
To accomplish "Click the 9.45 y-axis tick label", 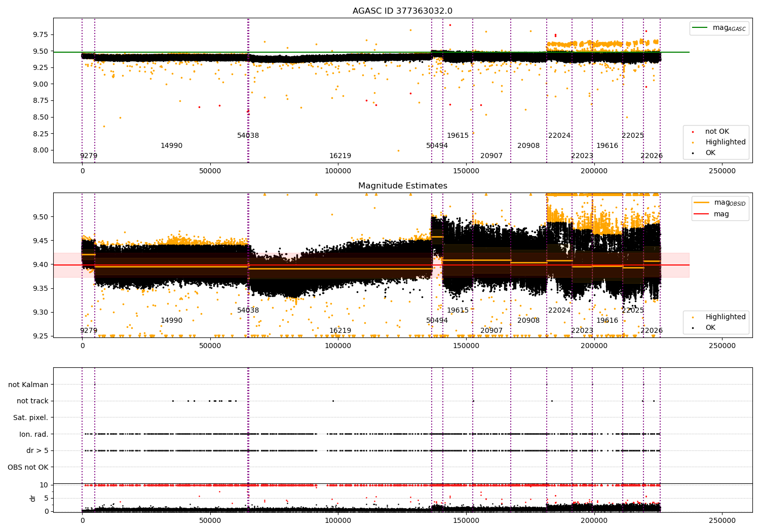I will (x=41, y=241).
